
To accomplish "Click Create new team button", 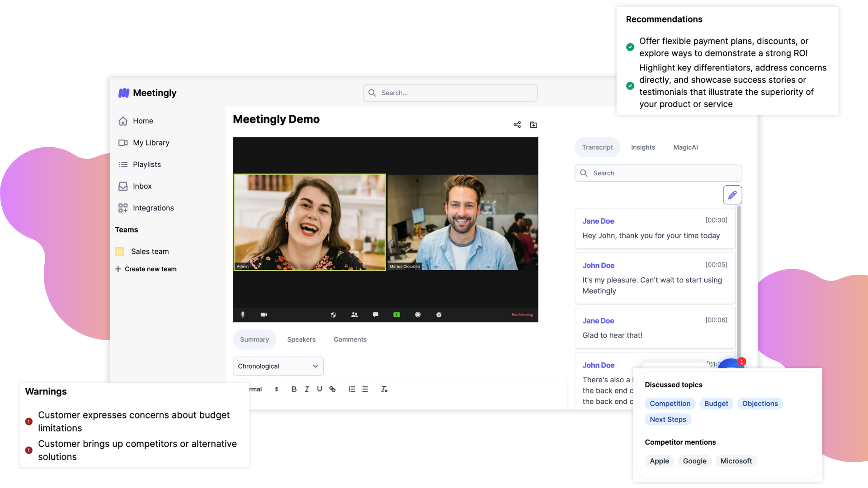I will (146, 269).
